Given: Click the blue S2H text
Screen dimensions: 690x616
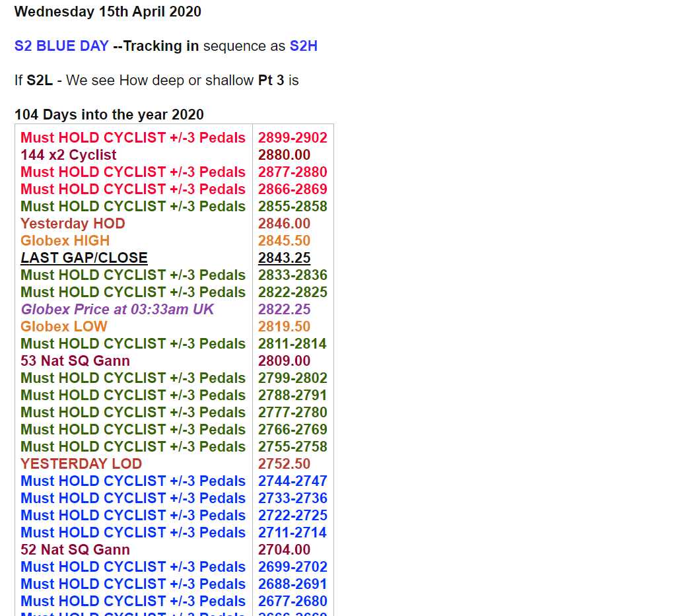Looking at the screenshot, I should coord(304,46).
